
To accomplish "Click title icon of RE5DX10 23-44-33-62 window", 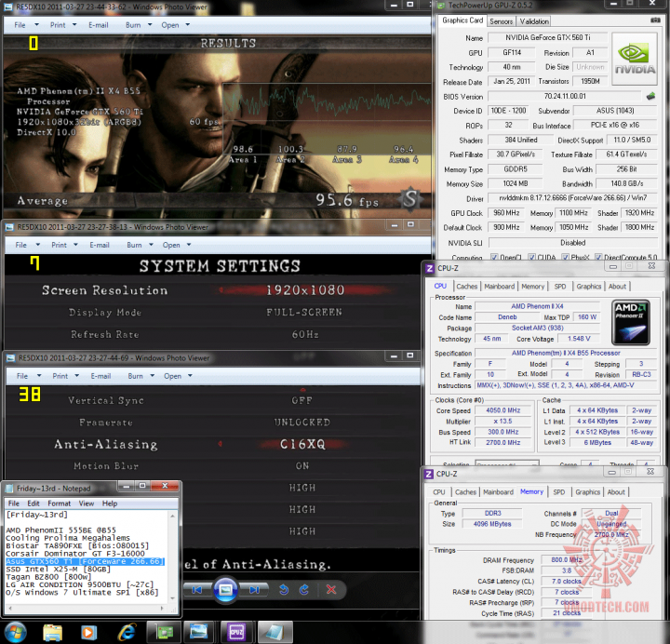I will click(x=8, y=7).
